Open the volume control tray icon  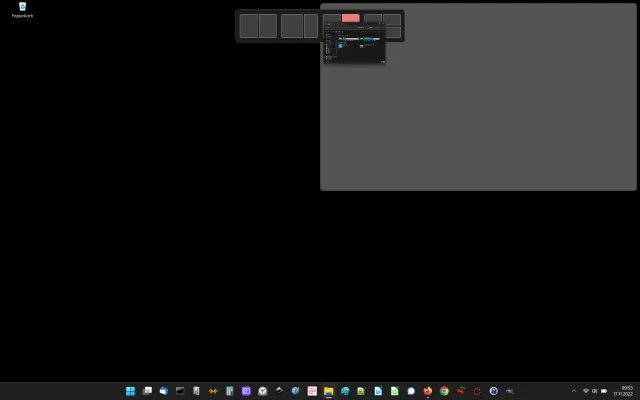coord(595,391)
